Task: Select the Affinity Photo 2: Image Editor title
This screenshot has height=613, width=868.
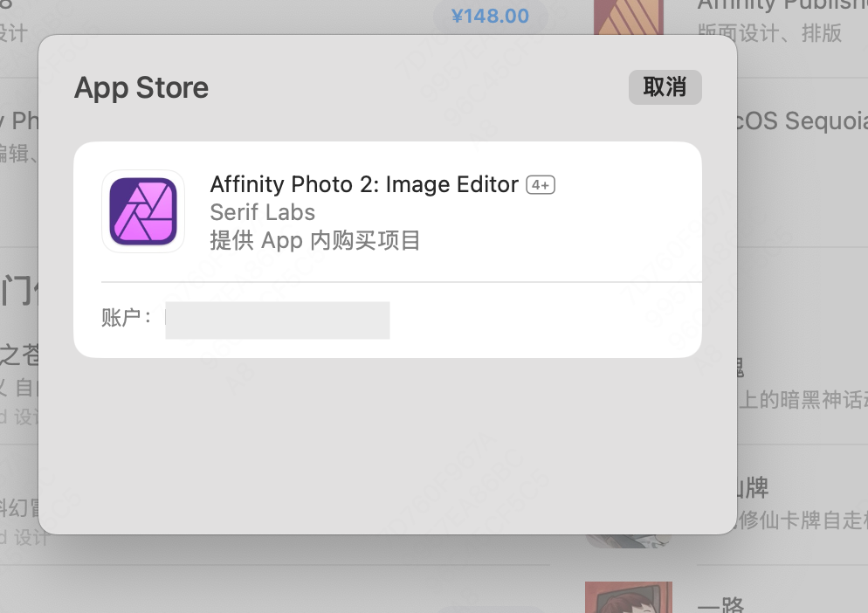Action: tap(364, 185)
